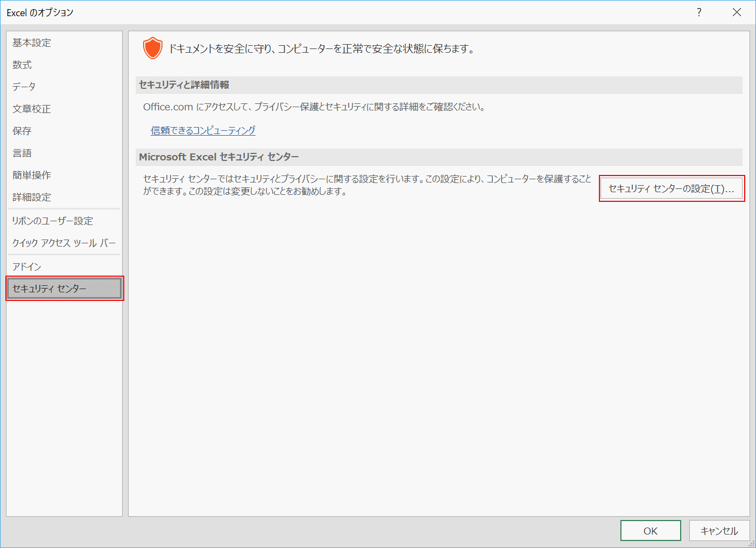Click the Microsoft Excel セキュリティ センター header
This screenshot has height=548, width=756.
[220, 157]
